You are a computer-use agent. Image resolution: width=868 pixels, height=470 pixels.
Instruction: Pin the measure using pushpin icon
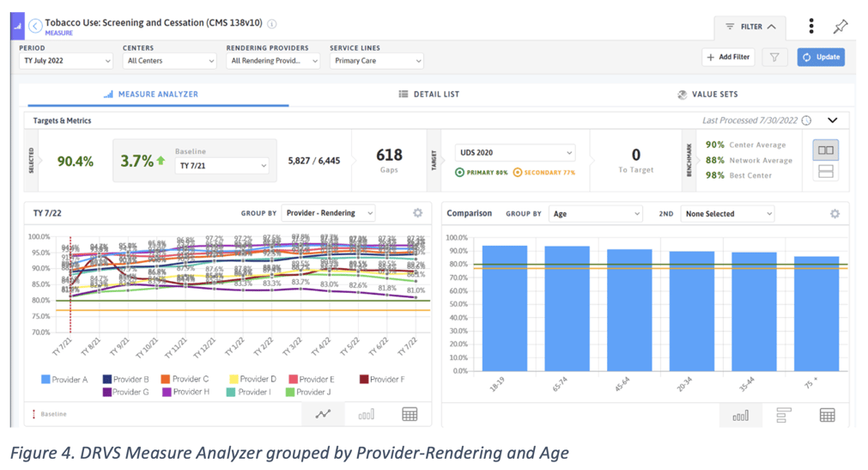pos(840,26)
